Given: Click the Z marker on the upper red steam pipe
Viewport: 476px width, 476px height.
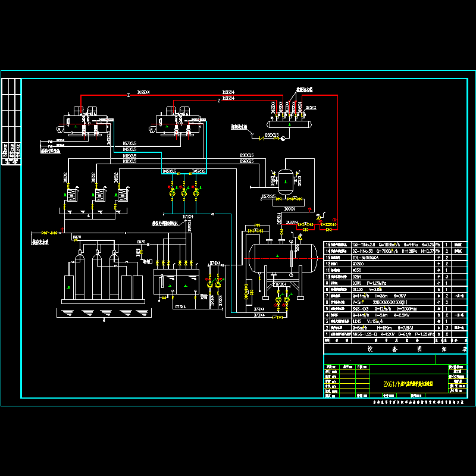Looking at the screenshot, I should [x=129, y=95].
